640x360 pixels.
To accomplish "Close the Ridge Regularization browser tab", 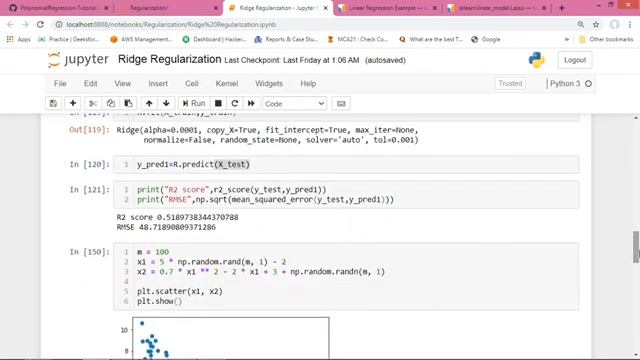I will click(x=325, y=8).
